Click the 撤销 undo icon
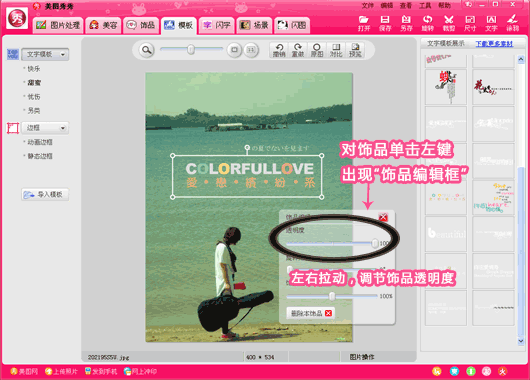The width and height of the screenshot is (530, 380). pyautogui.click(x=279, y=50)
